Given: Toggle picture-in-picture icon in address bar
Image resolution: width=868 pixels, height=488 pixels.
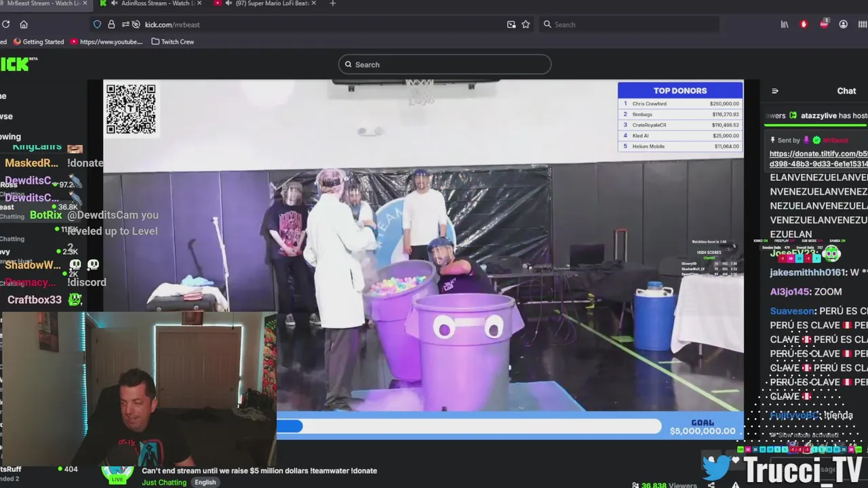Looking at the screenshot, I should [x=511, y=24].
